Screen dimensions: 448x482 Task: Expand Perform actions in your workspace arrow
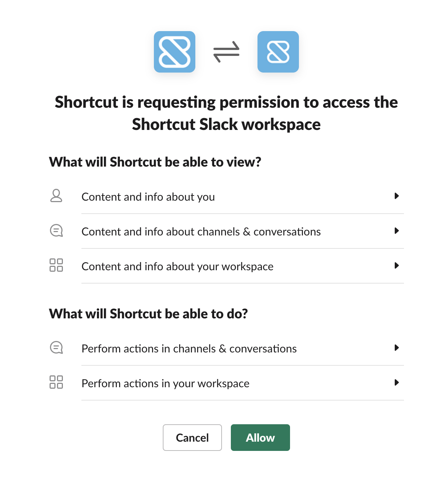pos(397,382)
